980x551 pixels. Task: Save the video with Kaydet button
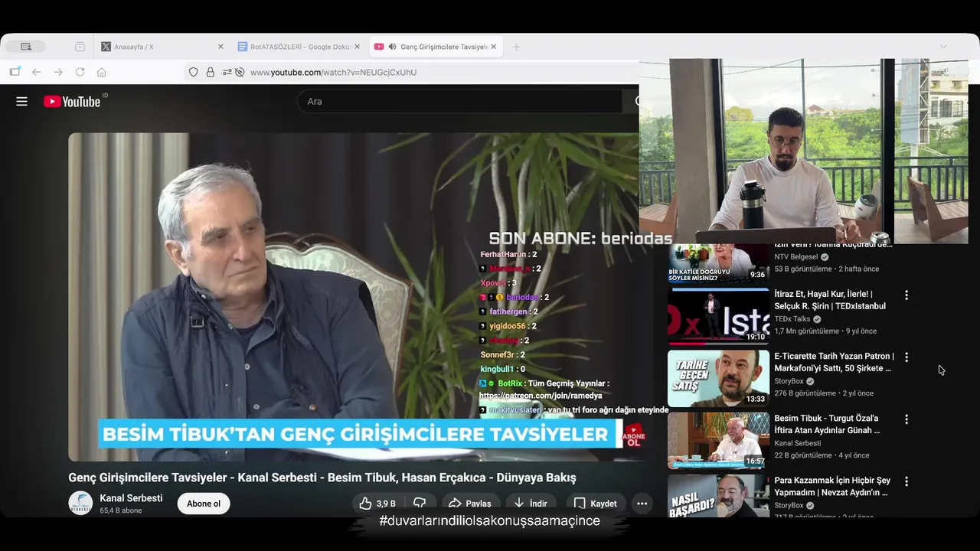coord(595,504)
